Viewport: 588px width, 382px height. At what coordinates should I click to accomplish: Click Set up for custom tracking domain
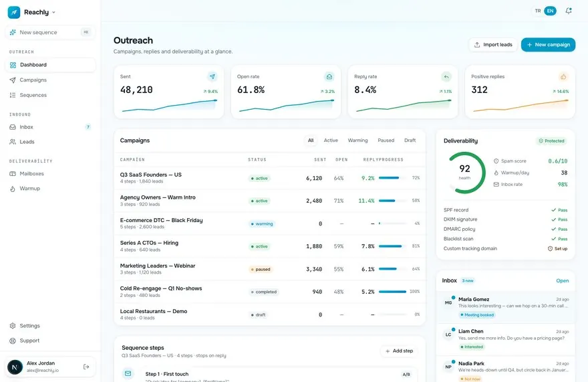[x=558, y=249]
